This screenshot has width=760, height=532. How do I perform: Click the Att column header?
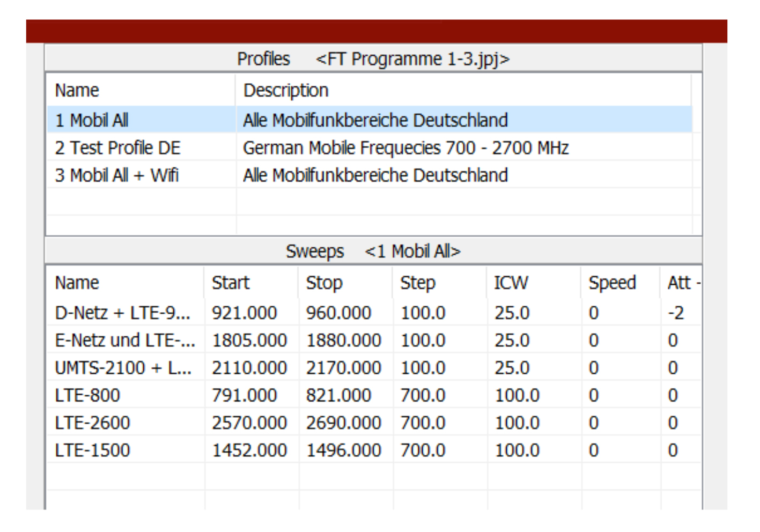click(x=679, y=283)
